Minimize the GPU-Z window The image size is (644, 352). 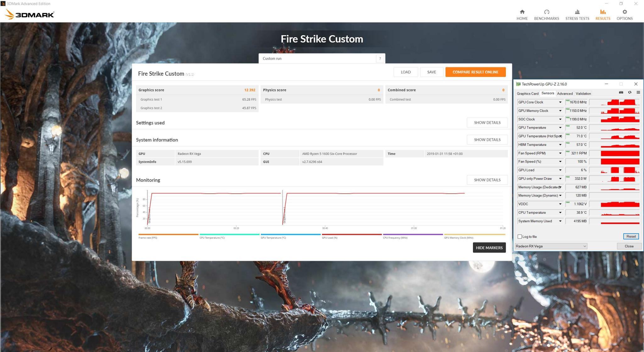(606, 84)
